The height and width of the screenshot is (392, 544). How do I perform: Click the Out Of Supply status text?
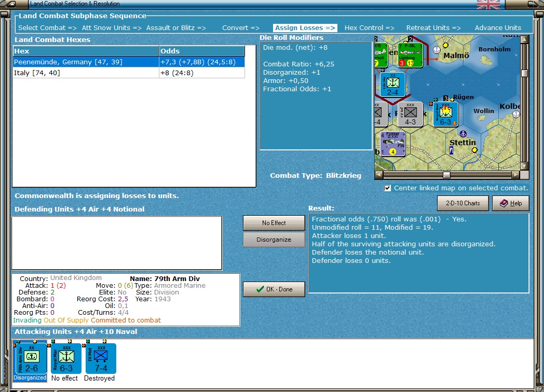pyautogui.click(x=66, y=320)
